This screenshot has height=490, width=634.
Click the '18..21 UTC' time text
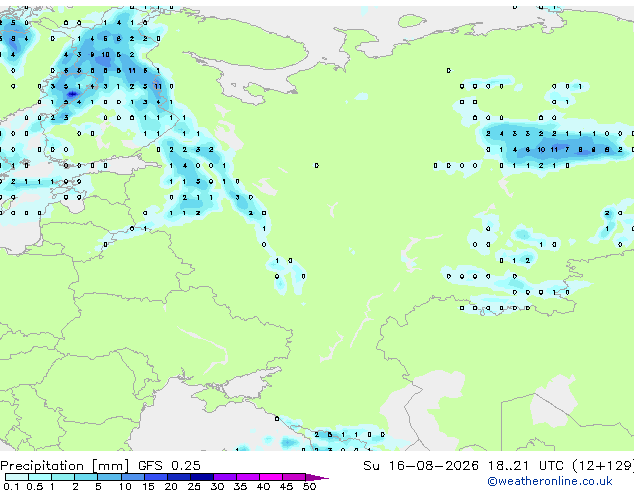tap(525, 465)
